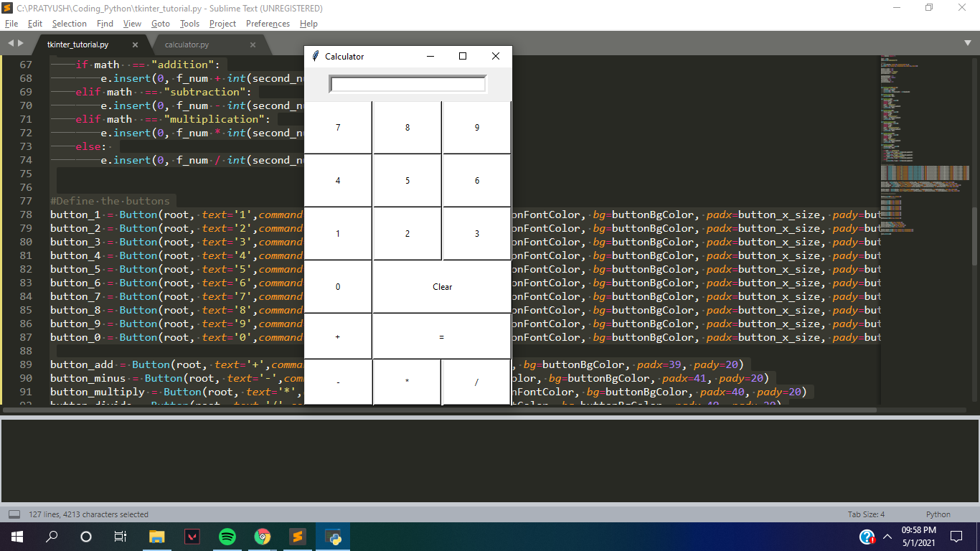Click the 0 button in Calculator

(x=338, y=287)
